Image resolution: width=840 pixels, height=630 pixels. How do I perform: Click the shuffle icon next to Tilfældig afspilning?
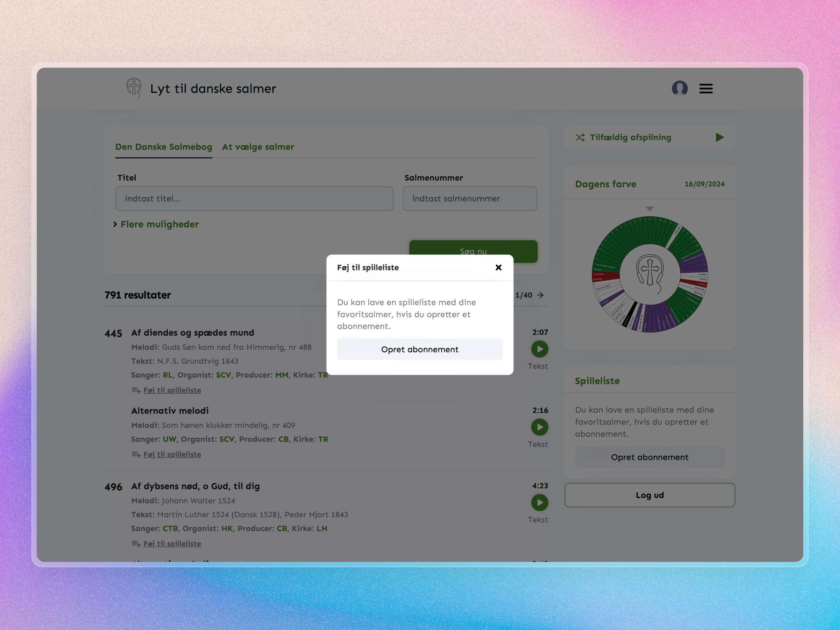point(580,138)
